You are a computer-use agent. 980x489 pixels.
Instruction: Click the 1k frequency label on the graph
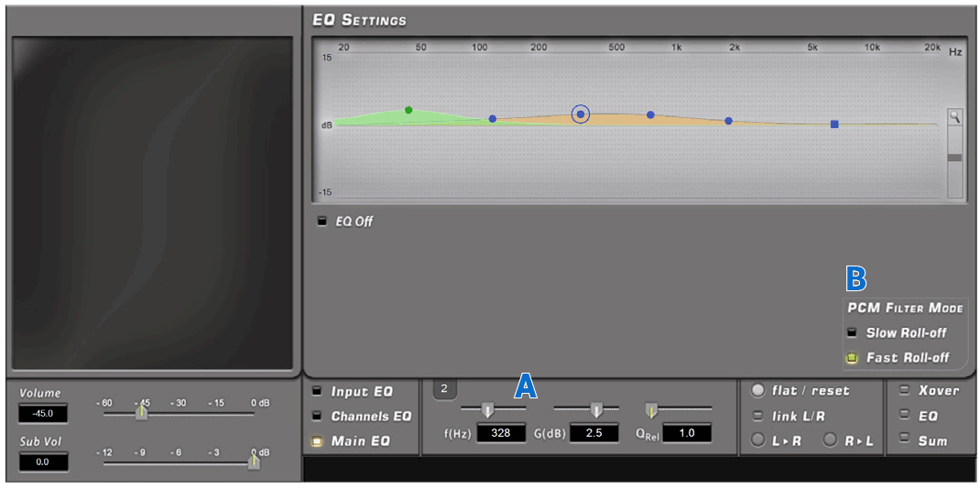click(676, 48)
